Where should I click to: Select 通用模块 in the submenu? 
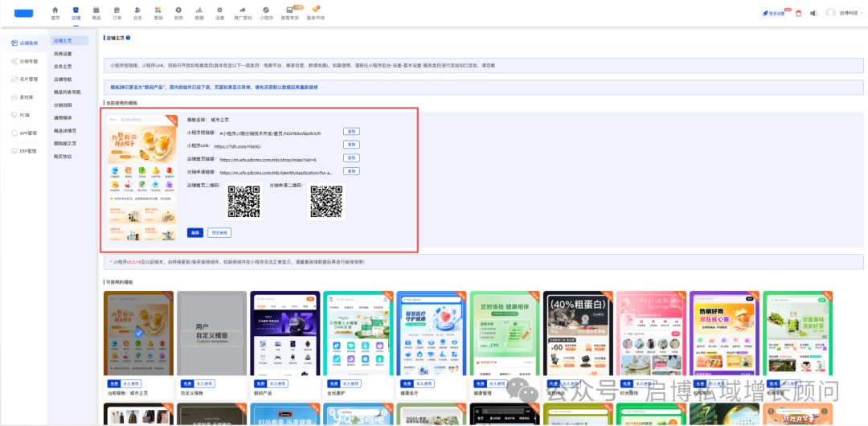click(63, 118)
